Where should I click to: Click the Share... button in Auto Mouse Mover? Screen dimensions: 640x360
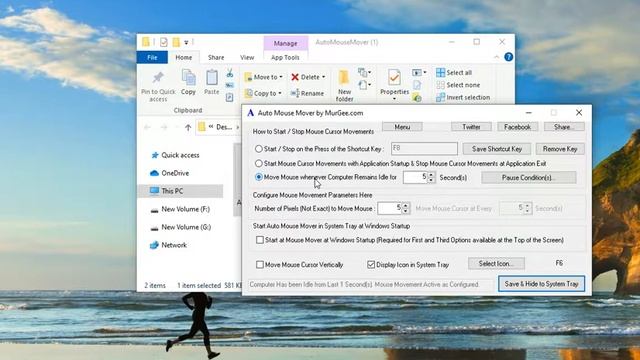click(564, 127)
